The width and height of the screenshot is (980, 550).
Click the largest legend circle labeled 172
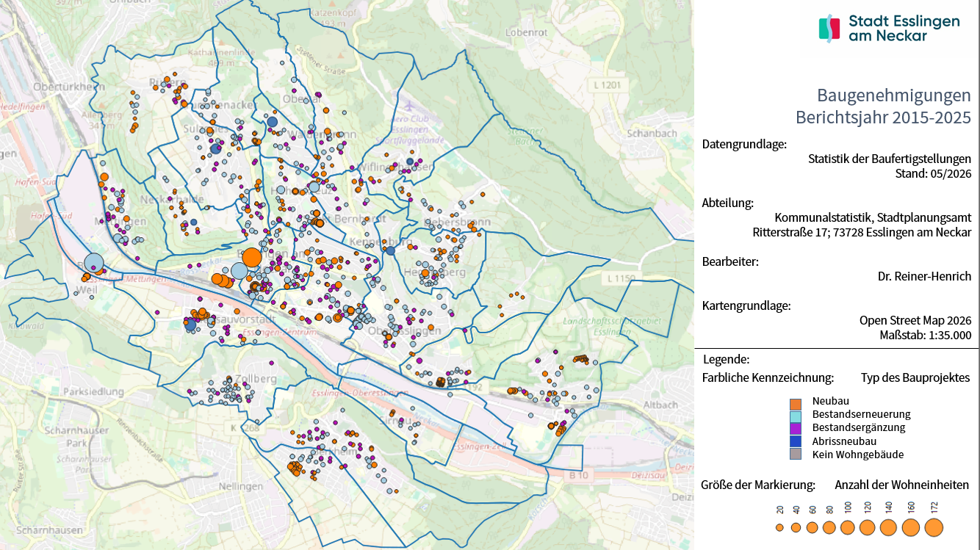click(934, 527)
